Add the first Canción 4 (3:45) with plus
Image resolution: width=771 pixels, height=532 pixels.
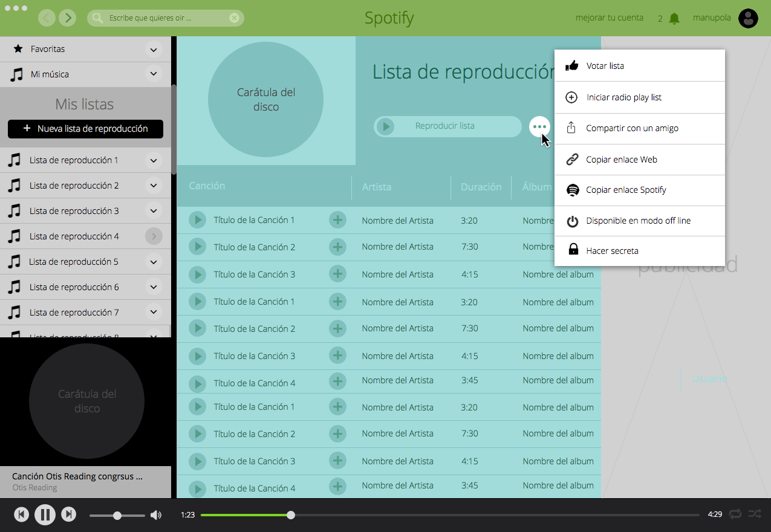(x=337, y=381)
